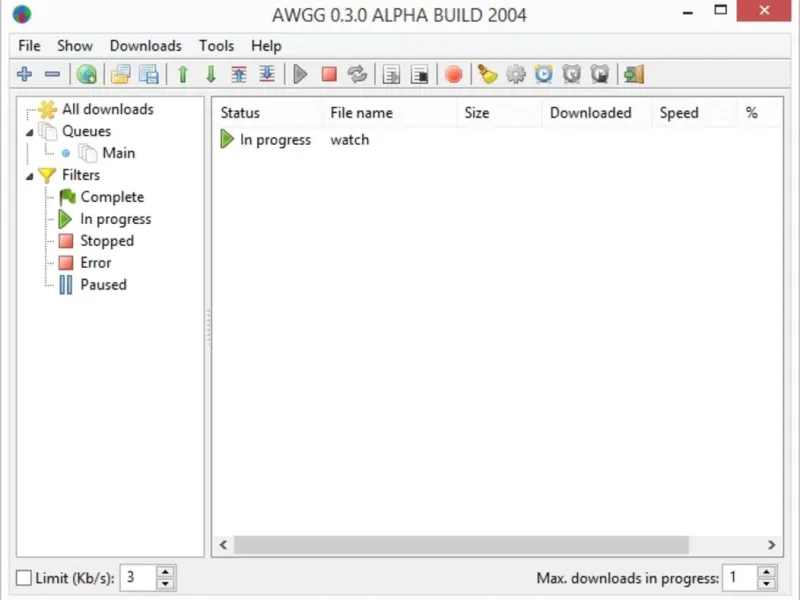Click the start-queue document icon
The height and width of the screenshot is (600, 800).
(391, 74)
